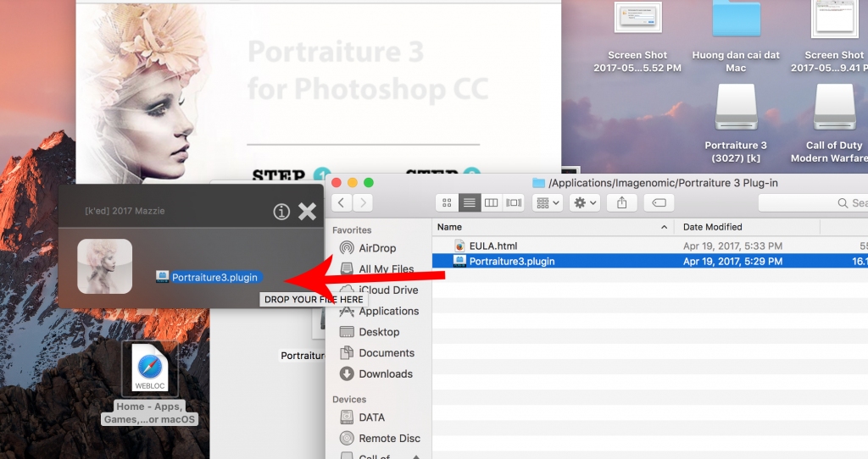Switch Finder to icon view
Image resolution: width=868 pixels, height=459 pixels.
click(x=448, y=203)
